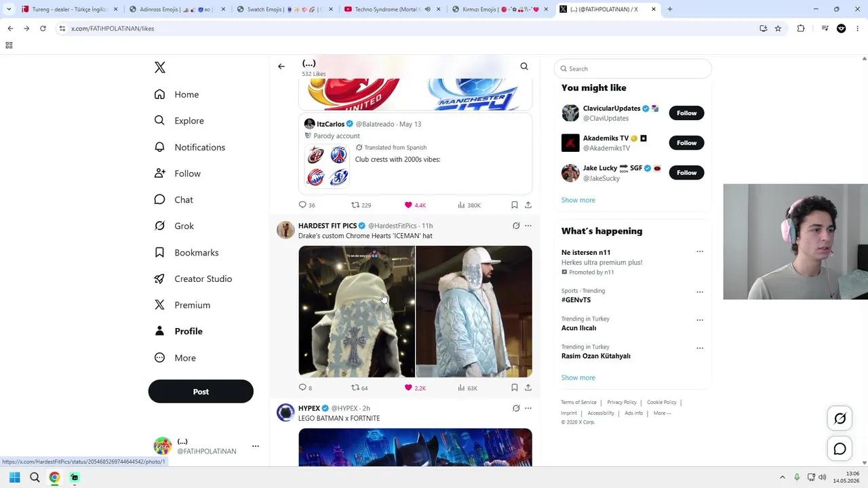Share the Drake Chrome Hearts post

[x=528, y=388]
